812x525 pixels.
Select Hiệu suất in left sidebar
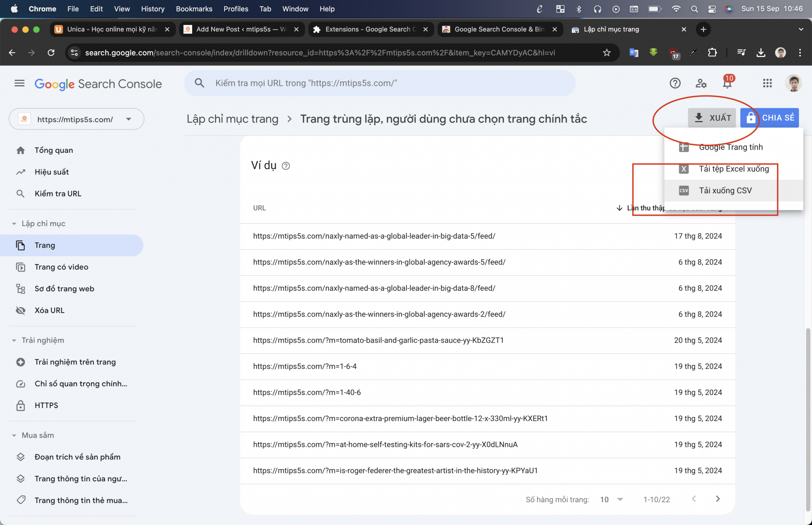coord(51,172)
